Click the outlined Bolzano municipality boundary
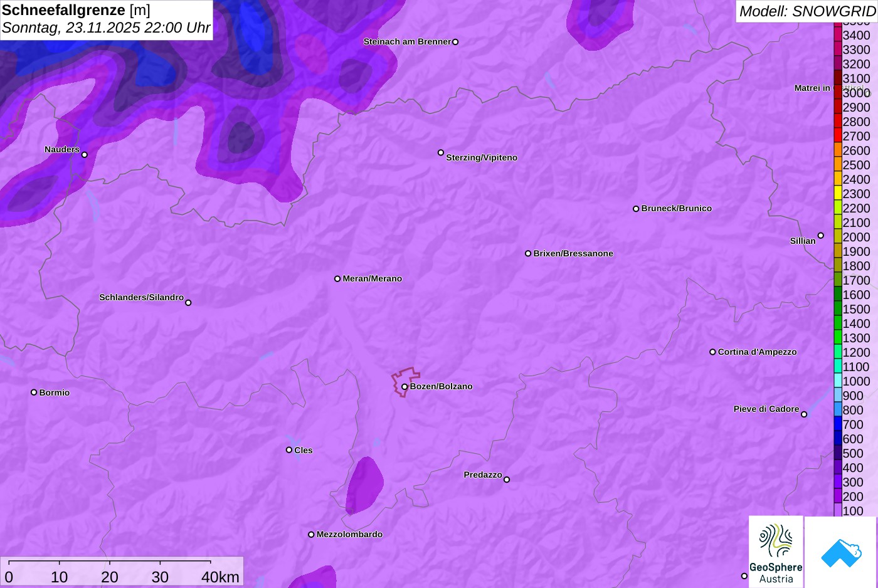This screenshot has height=588, width=878. 405,381
